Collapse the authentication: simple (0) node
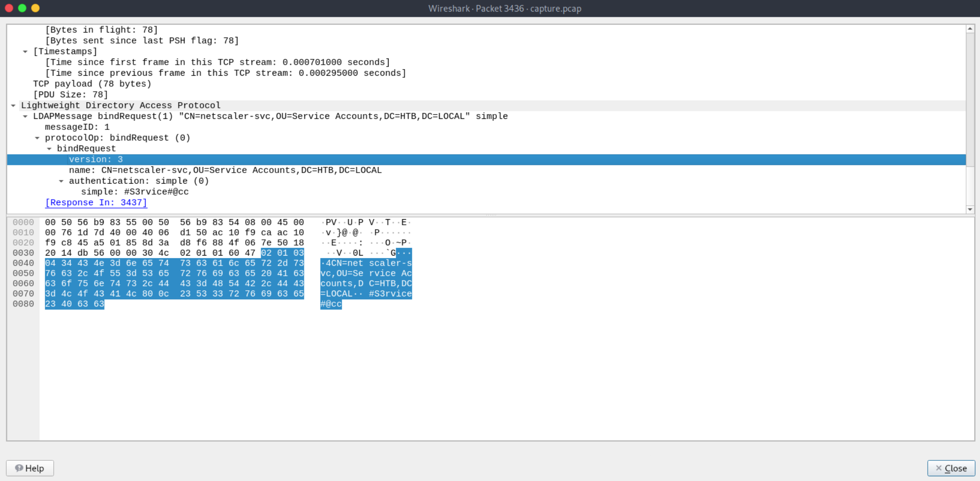Image resolution: width=980 pixels, height=481 pixels. pos(61,181)
